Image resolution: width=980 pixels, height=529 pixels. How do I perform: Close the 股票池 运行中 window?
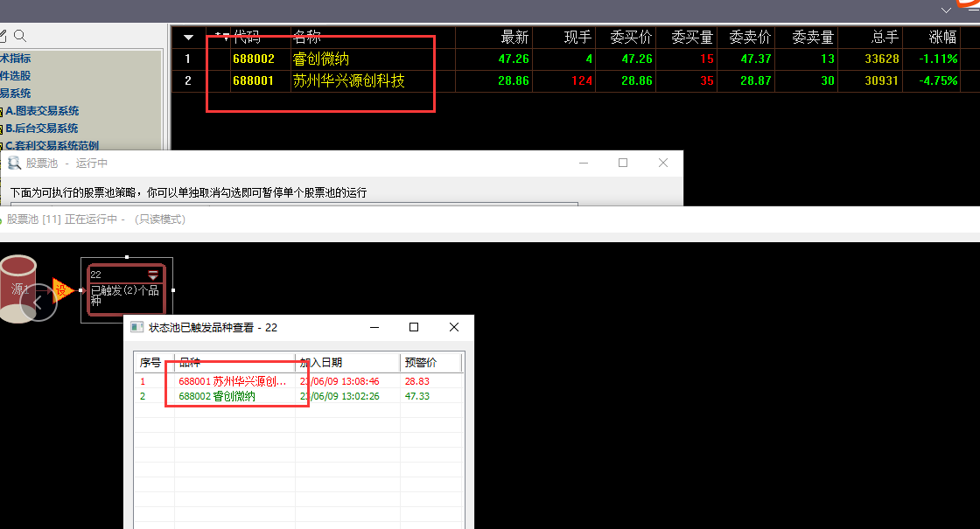click(663, 163)
